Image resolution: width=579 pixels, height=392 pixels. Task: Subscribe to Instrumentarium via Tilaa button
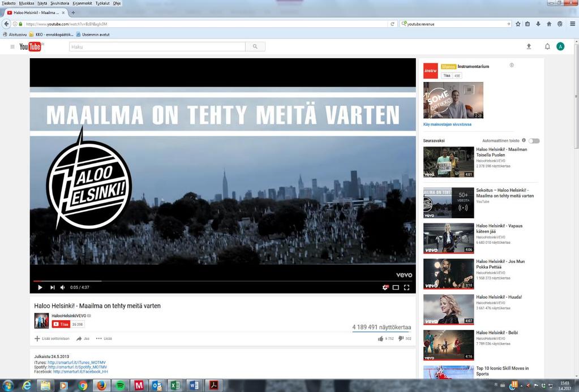pos(447,76)
